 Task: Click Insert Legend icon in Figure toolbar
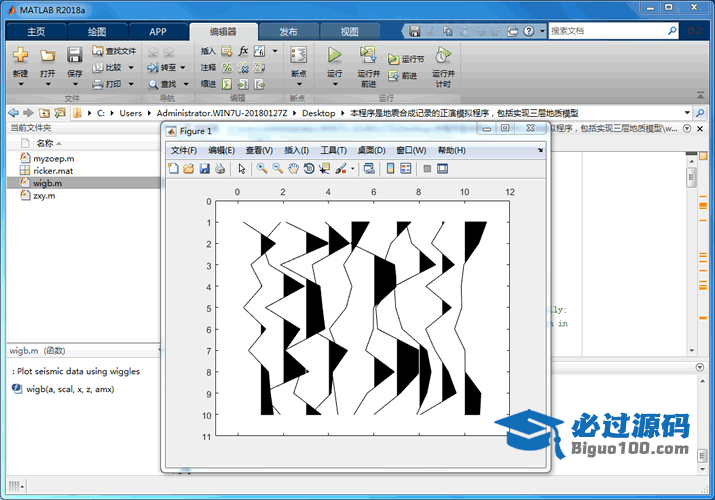pyautogui.click(x=405, y=169)
